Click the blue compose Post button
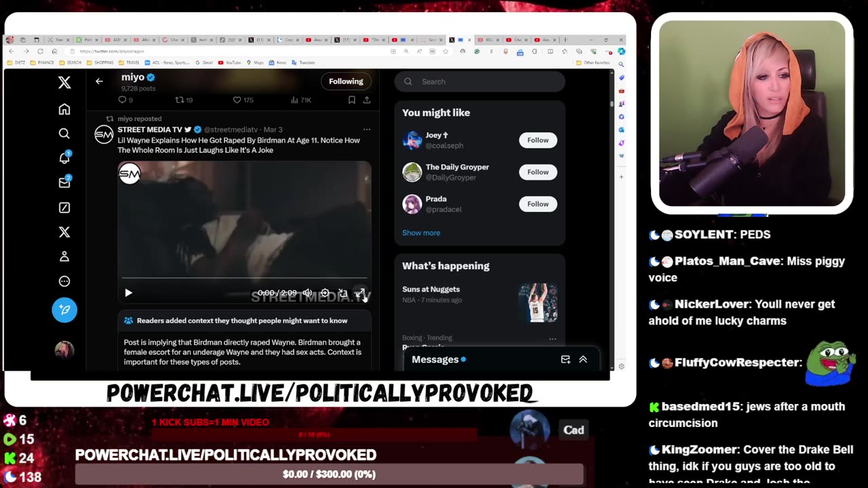This screenshot has width=868, height=488. (x=64, y=310)
